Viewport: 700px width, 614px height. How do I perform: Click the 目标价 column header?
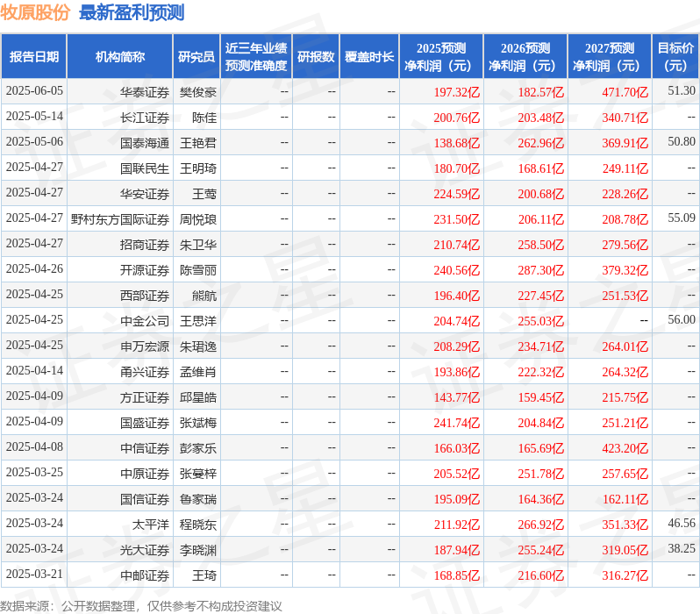[x=675, y=56]
